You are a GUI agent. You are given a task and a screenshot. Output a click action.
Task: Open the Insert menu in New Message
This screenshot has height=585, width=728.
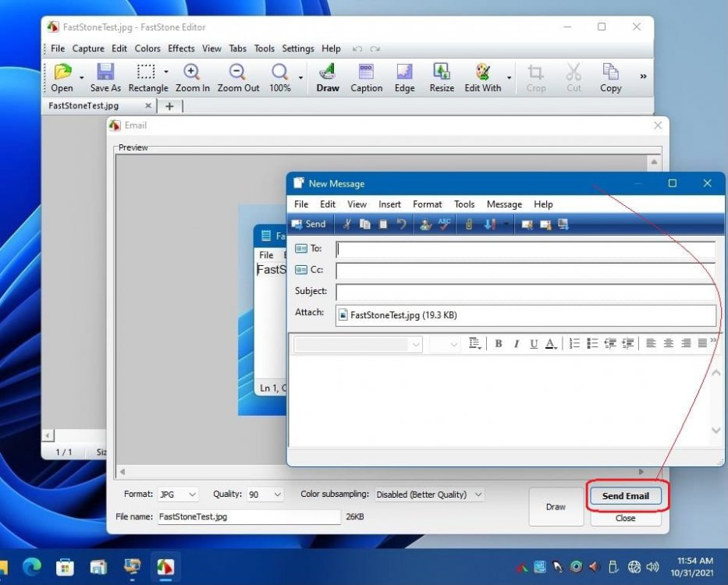coord(389,204)
